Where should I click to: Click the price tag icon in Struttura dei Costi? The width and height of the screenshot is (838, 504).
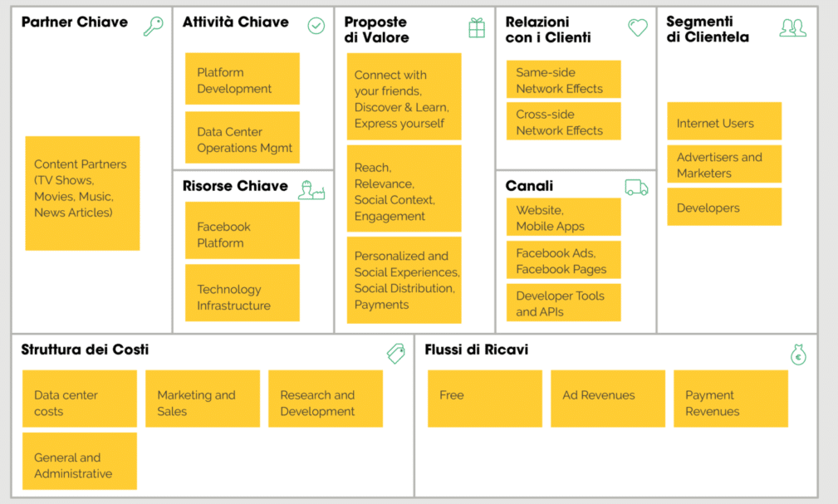click(x=396, y=353)
